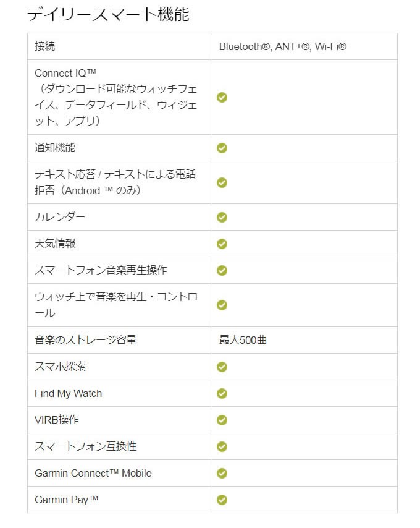
Task: Click the 通知機能 checkmark icon
Action: click(x=222, y=148)
